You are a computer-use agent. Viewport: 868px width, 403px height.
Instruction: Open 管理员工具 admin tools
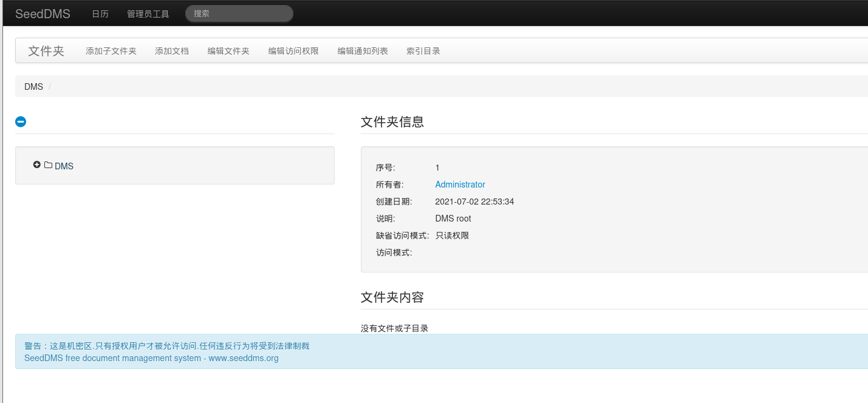click(x=148, y=14)
